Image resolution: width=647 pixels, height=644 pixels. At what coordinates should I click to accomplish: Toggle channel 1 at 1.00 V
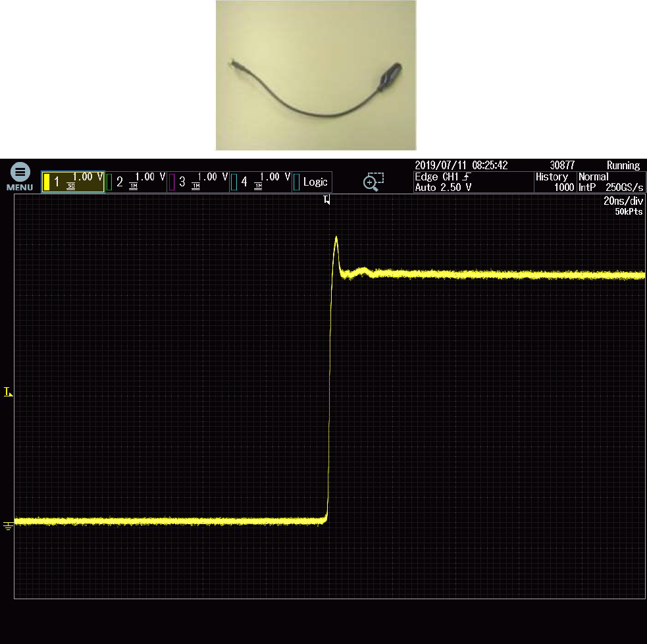73,182
